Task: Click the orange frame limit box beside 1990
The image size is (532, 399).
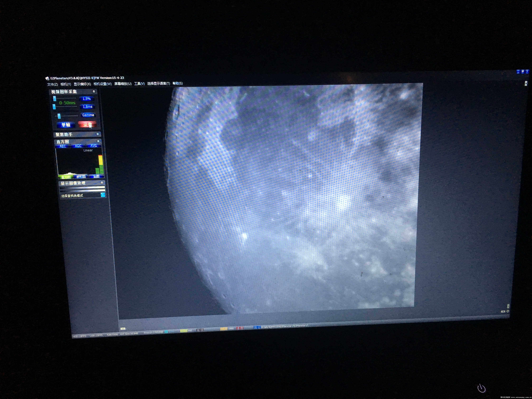Action: point(224,329)
